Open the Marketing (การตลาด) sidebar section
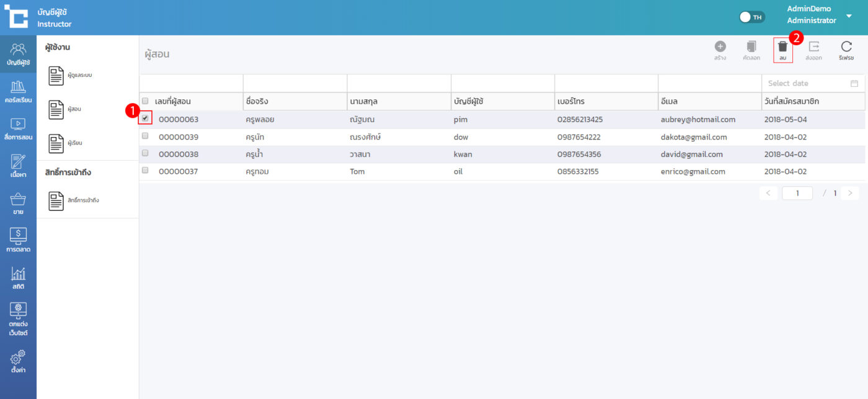 pyautogui.click(x=18, y=240)
